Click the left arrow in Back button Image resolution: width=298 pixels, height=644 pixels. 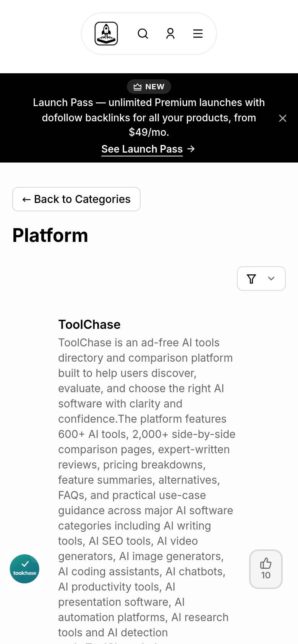pyautogui.click(x=26, y=199)
